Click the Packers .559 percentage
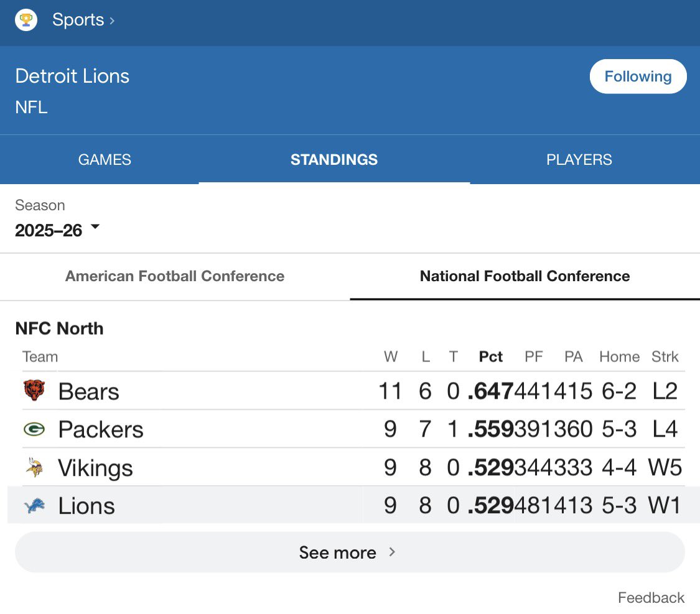 click(491, 429)
